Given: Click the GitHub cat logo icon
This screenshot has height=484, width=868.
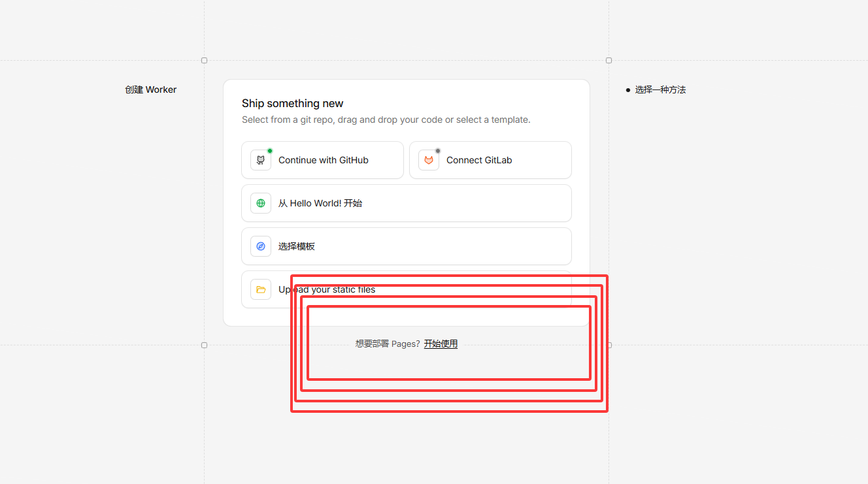Looking at the screenshot, I should (x=261, y=160).
